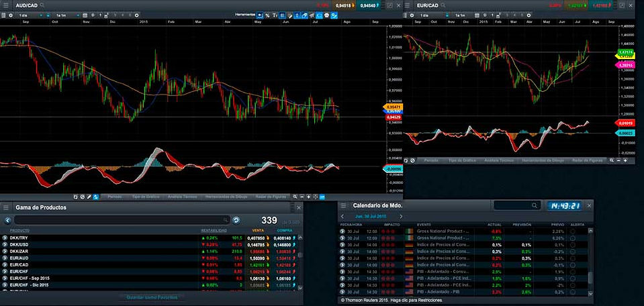Open the '1 día' period dropdown in AUD/CAD
The height and width of the screenshot is (306, 644).
31,15
